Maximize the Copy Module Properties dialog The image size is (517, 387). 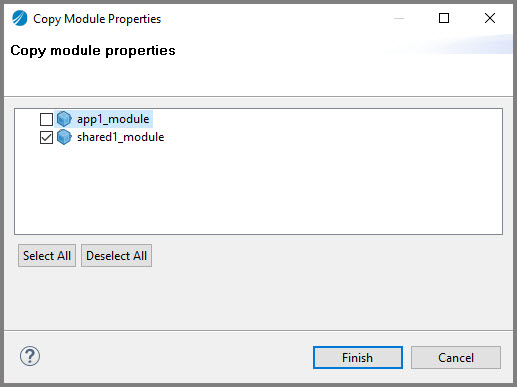(444, 18)
